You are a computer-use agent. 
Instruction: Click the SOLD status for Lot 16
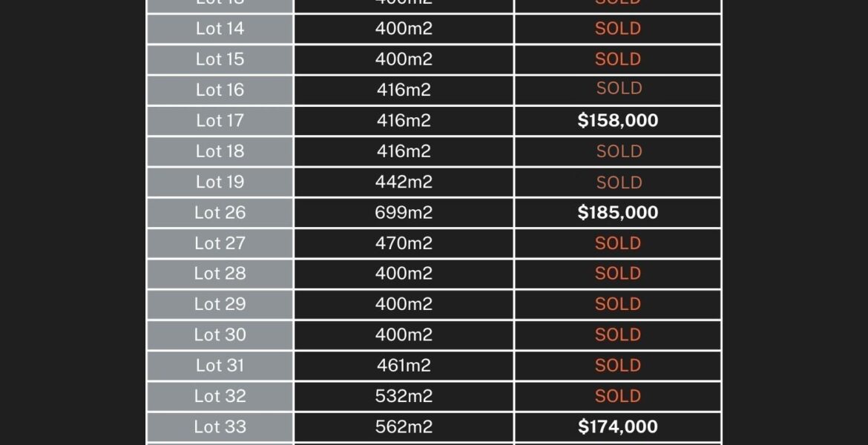617,90
